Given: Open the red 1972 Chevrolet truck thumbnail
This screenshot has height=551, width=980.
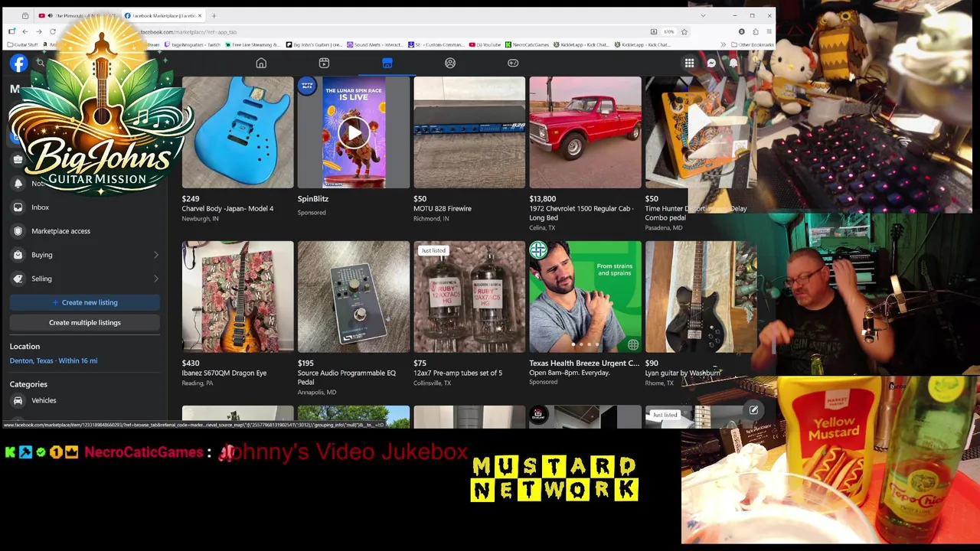Looking at the screenshot, I should click(585, 132).
